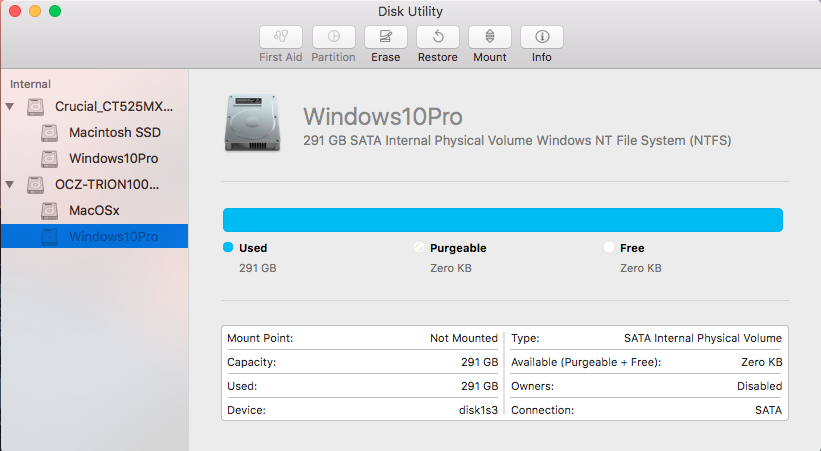Viewport: 821px width, 451px height.
Task: Click the Partition toolbar icon
Action: click(334, 37)
